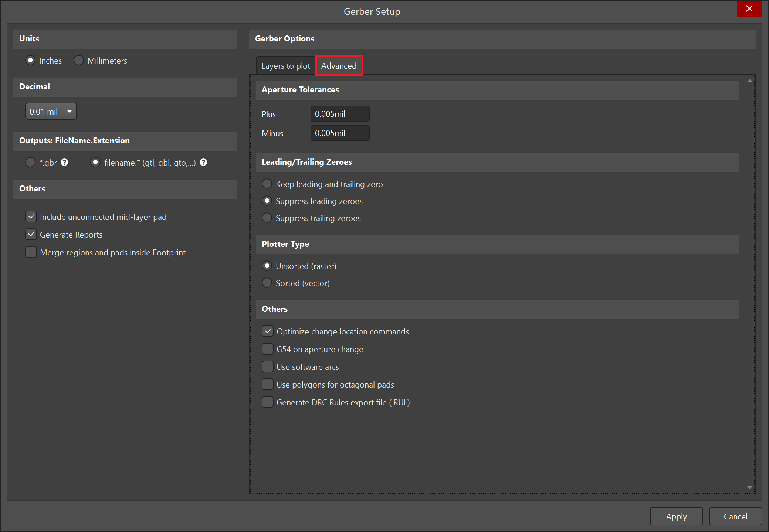Click scroll down arrow in Advanced panel

(x=750, y=488)
